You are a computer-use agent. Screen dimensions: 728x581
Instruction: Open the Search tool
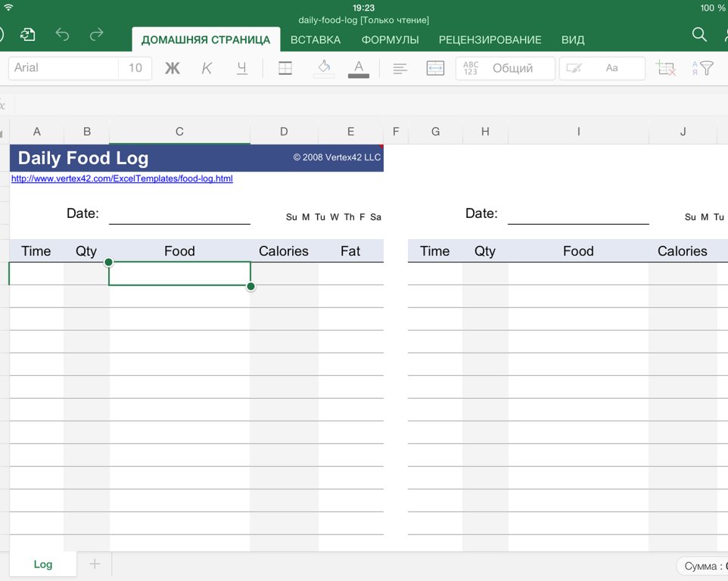point(698,34)
